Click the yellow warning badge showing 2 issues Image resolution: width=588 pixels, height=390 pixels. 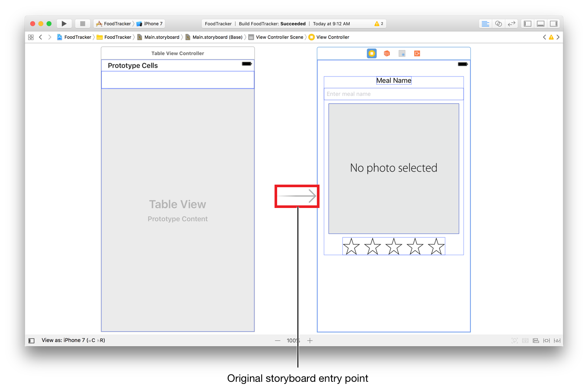[x=379, y=24]
